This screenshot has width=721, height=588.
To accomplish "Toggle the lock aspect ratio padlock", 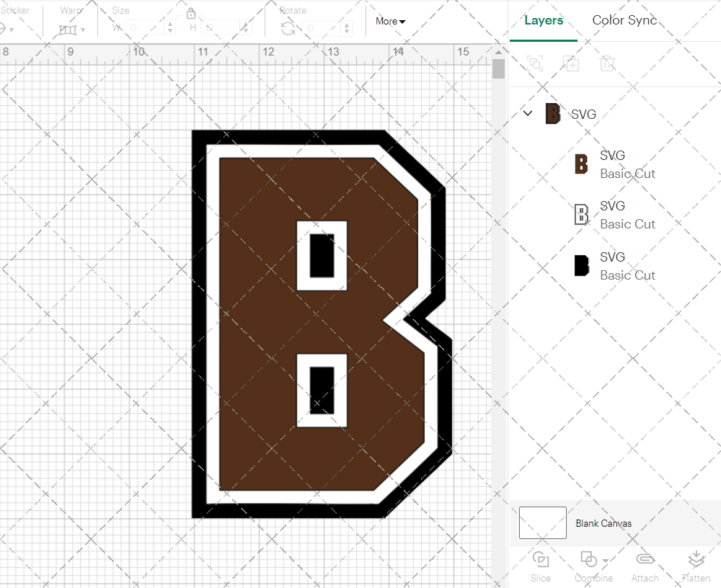I will click(191, 13).
